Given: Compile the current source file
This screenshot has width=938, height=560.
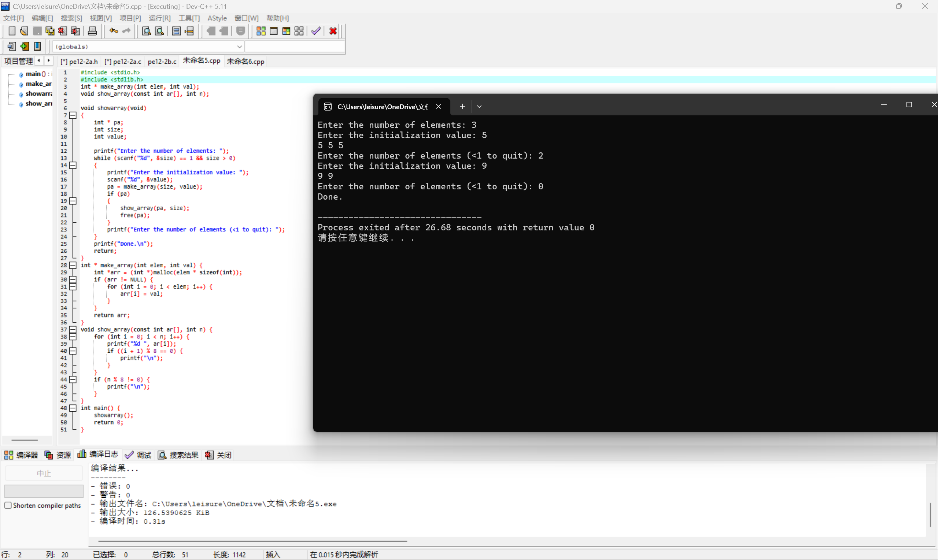Looking at the screenshot, I should click(x=261, y=31).
